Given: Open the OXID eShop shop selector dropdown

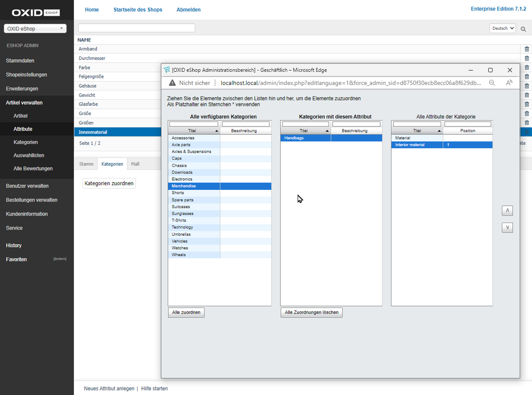Looking at the screenshot, I should click(x=35, y=28).
